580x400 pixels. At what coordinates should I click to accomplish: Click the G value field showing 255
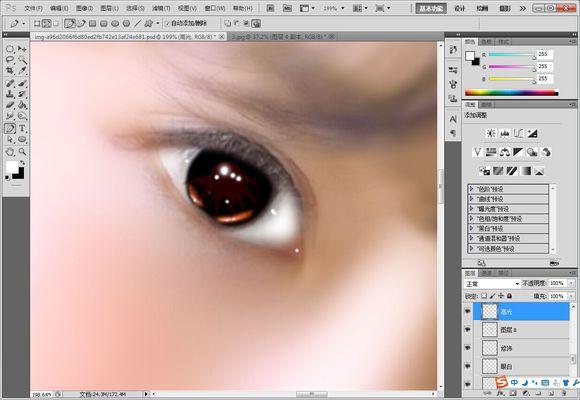[545, 66]
